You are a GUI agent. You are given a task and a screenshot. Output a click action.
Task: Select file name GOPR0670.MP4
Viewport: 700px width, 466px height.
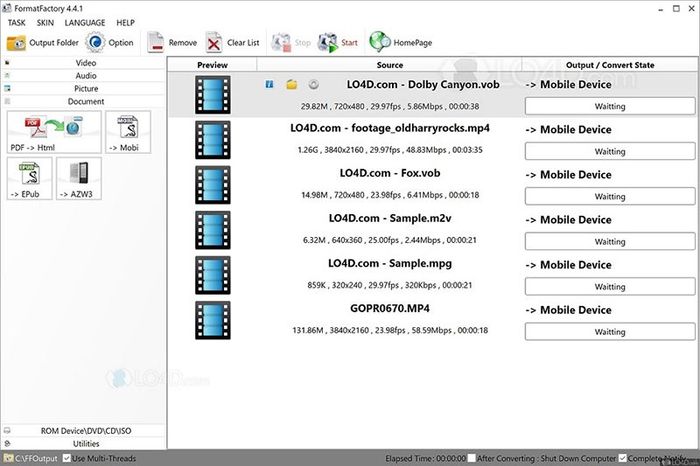click(x=390, y=308)
